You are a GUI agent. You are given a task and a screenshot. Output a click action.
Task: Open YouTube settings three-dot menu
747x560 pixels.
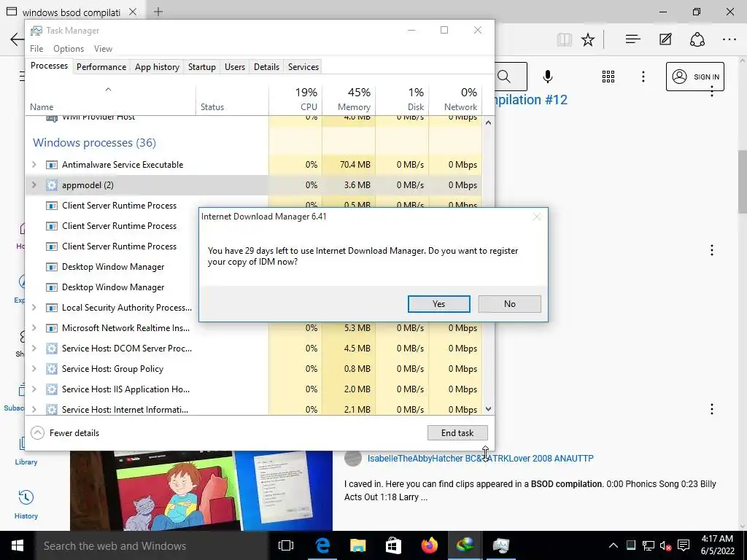click(x=643, y=77)
